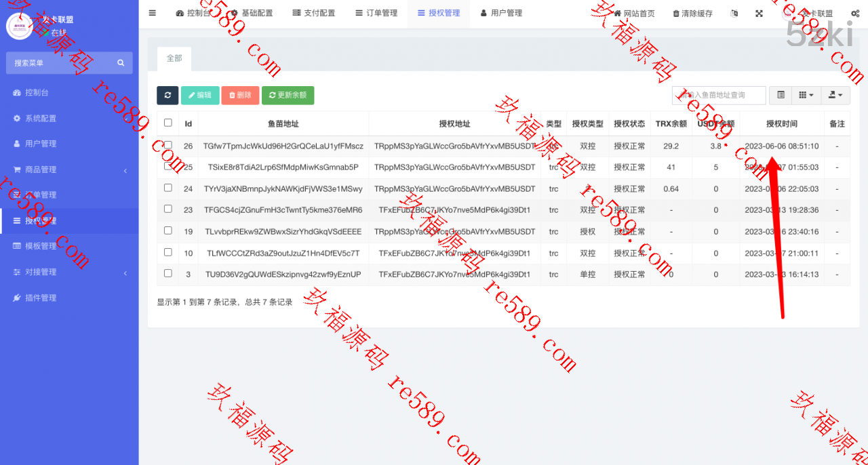Open the 基础配置 top navigation tab
This screenshot has height=465, width=868.
click(252, 13)
